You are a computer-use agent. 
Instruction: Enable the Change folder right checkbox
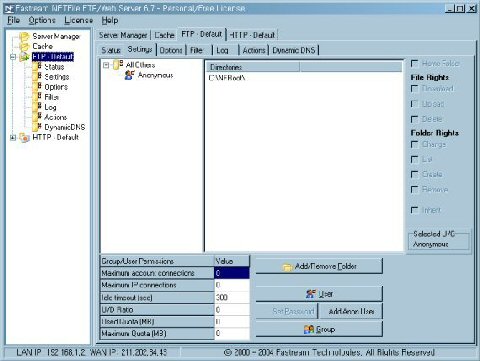click(414, 144)
